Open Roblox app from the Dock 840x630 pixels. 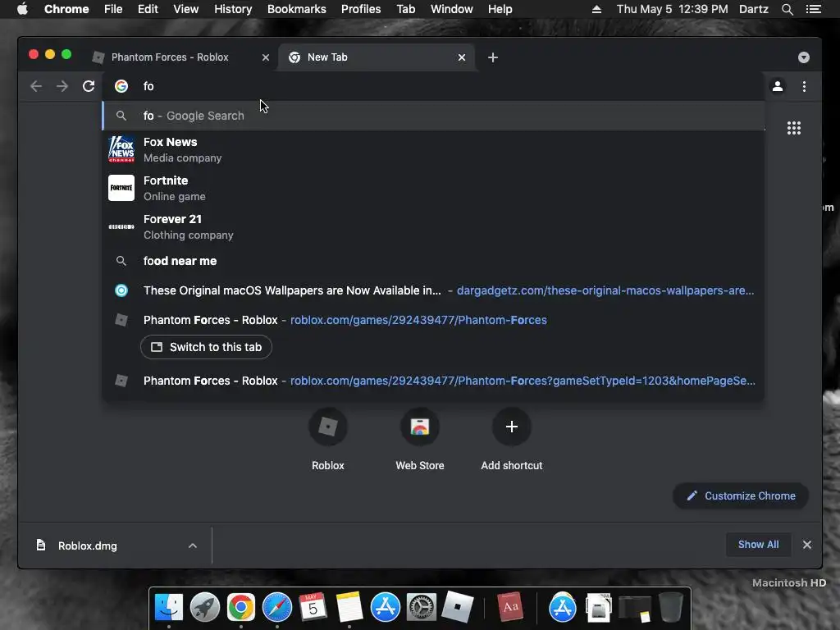point(458,607)
